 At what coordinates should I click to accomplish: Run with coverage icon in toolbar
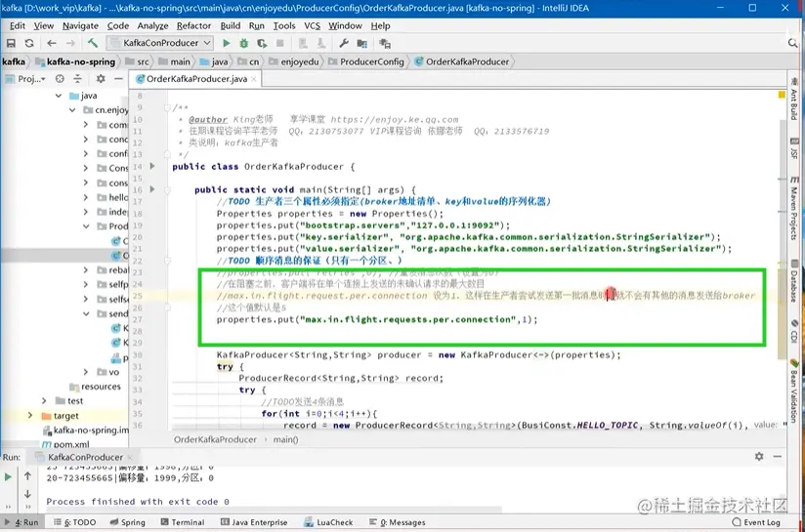point(262,44)
